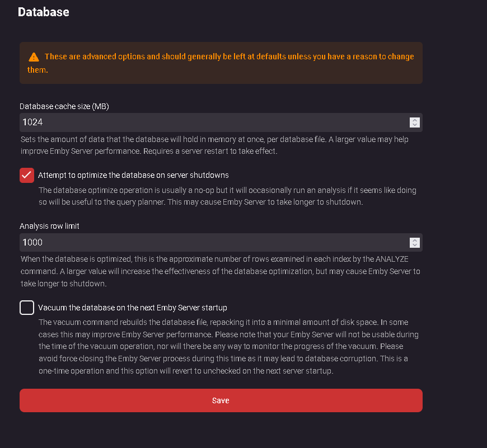
Task: Decrement Analysis row limit using down arrow
Action: click(x=415, y=245)
